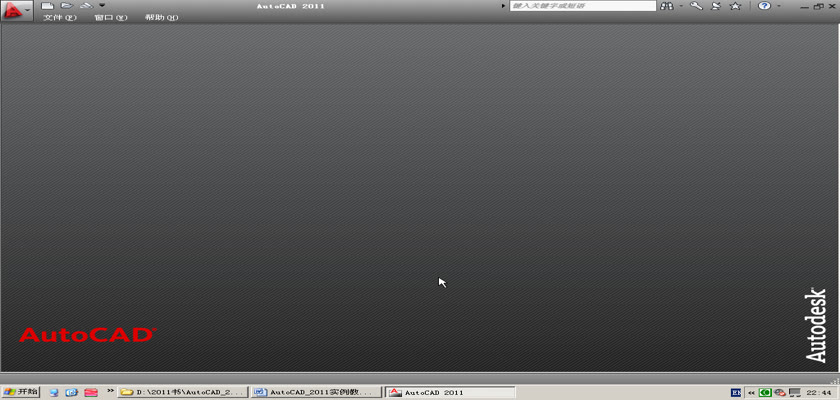Minimize the AutoCAD 2011 window
840x400 pixels.
point(805,6)
